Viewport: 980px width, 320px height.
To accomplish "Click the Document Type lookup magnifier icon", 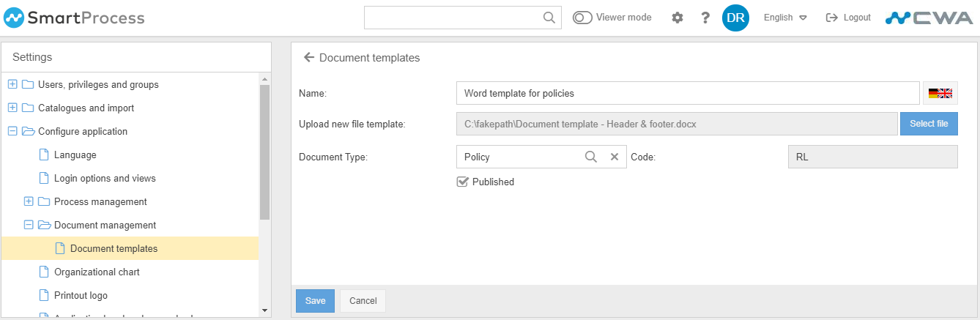I will click(x=591, y=157).
